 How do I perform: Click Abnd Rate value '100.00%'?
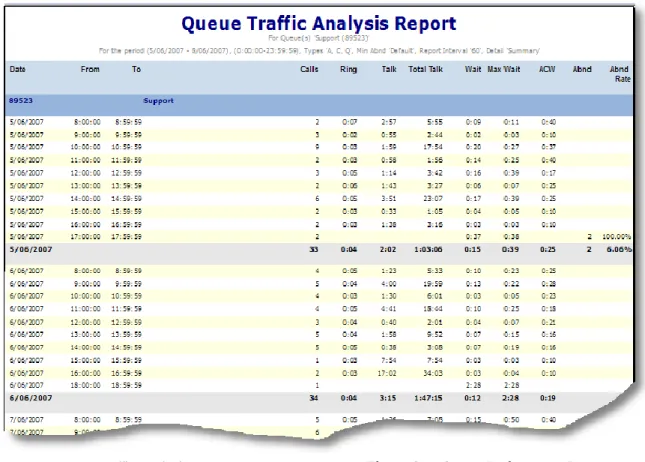617,237
